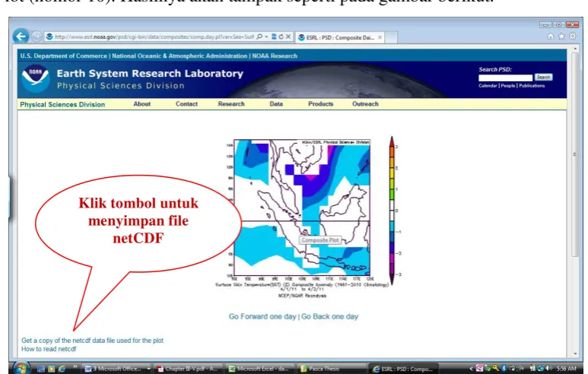Open the Research menu item
This screenshot has width=588, height=374.
(231, 104)
